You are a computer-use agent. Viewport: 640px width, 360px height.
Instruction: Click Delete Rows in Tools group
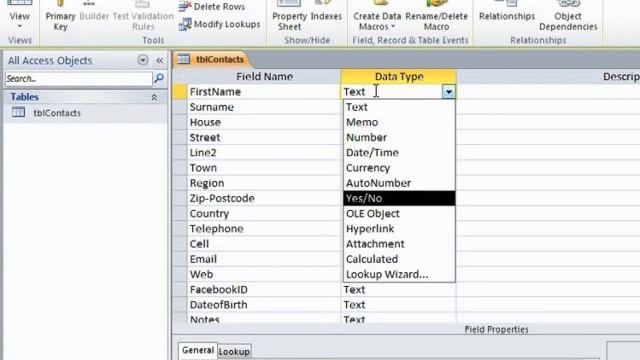(x=212, y=7)
